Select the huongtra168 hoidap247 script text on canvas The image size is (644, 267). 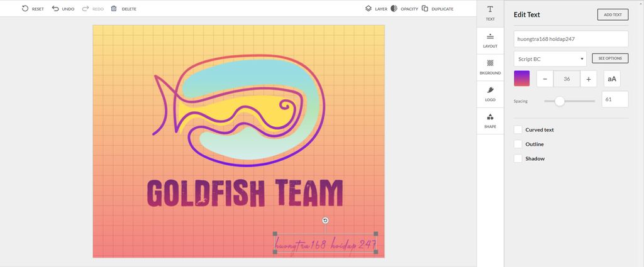(x=325, y=245)
